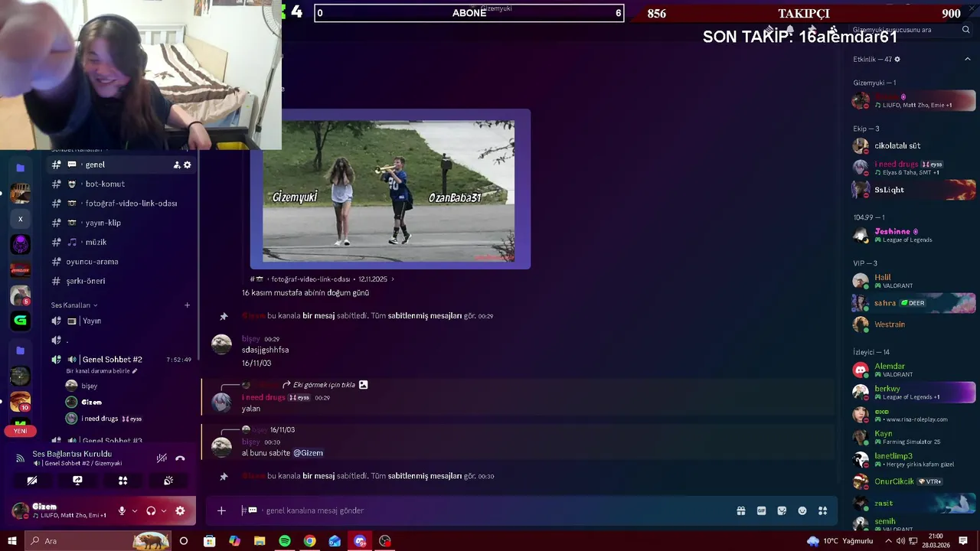This screenshot has height=551, width=980.
Task: Share your screen from voice panel
Action: 77,481
